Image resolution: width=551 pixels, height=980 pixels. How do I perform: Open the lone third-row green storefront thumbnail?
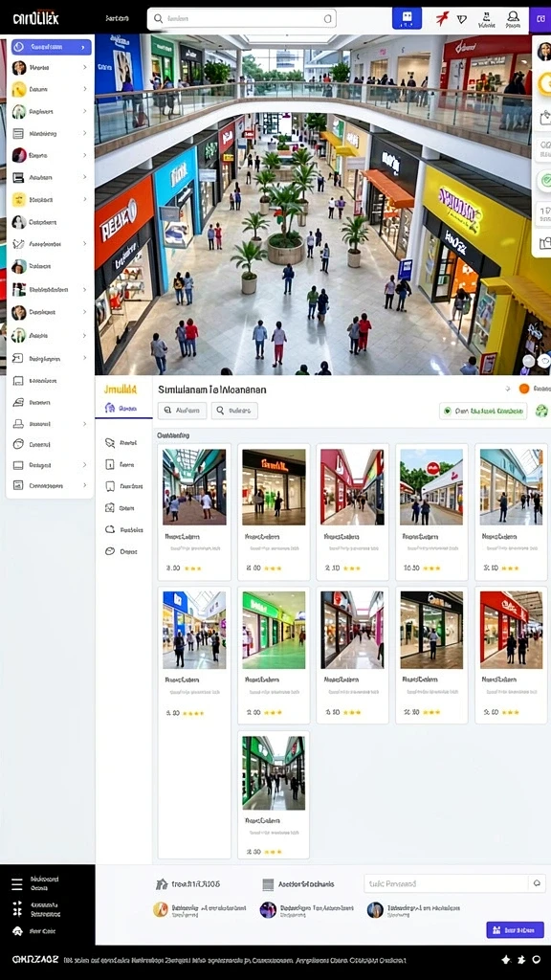[x=274, y=773]
